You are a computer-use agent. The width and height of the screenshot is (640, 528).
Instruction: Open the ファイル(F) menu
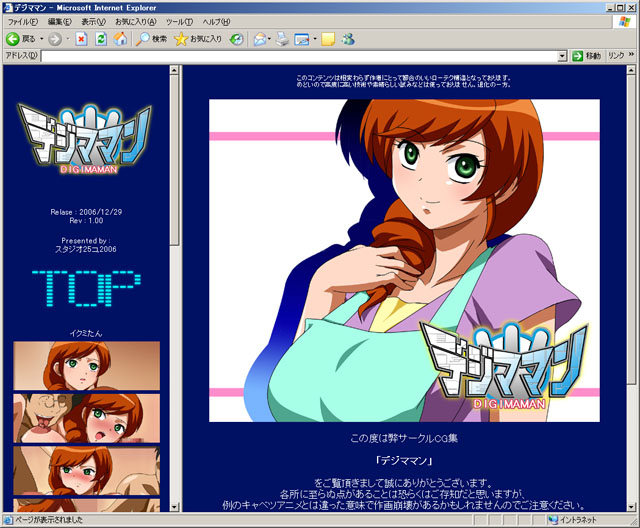[x=23, y=22]
